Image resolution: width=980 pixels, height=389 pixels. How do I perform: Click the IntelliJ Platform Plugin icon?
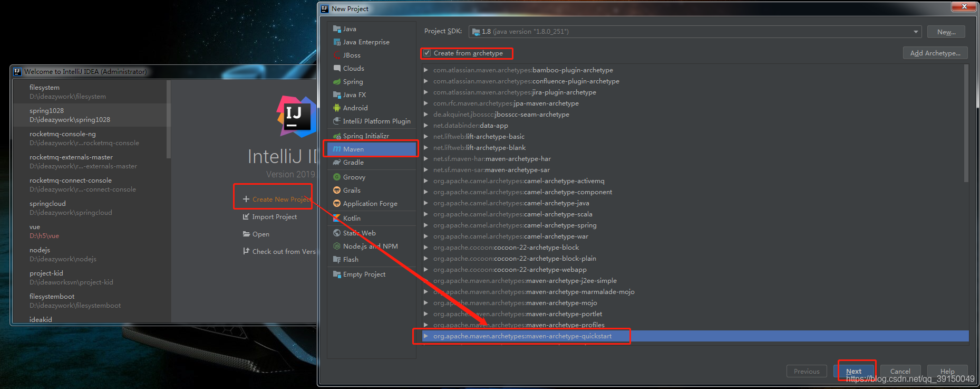[x=337, y=121]
